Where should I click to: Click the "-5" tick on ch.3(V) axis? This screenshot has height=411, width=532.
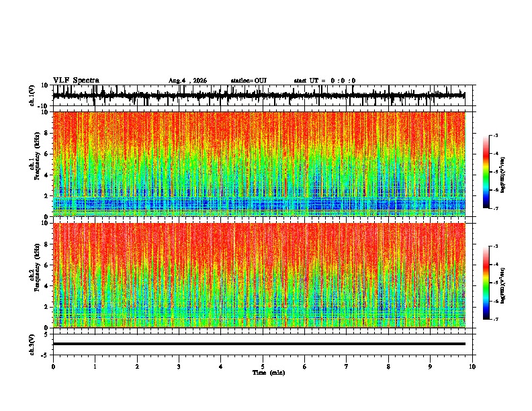45,355
